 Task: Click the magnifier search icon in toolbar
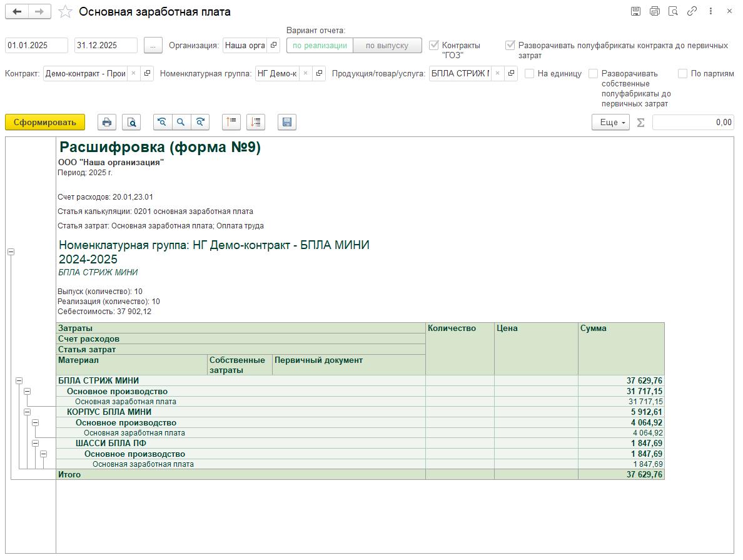coord(181,123)
